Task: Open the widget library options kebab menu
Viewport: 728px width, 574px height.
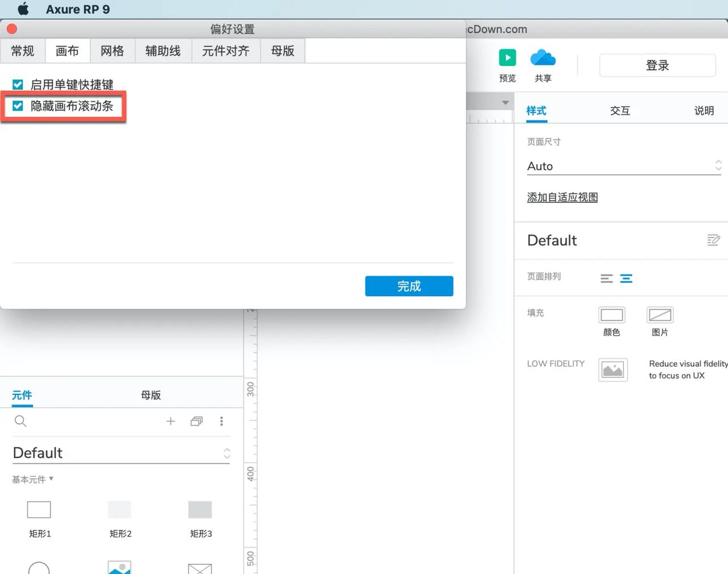Action: click(222, 421)
